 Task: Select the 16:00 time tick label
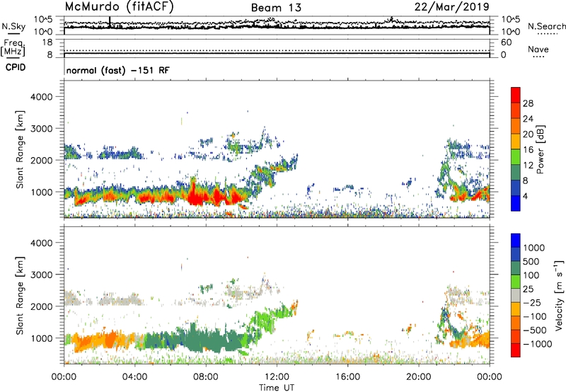pyautogui.click(x=347, y=377)
